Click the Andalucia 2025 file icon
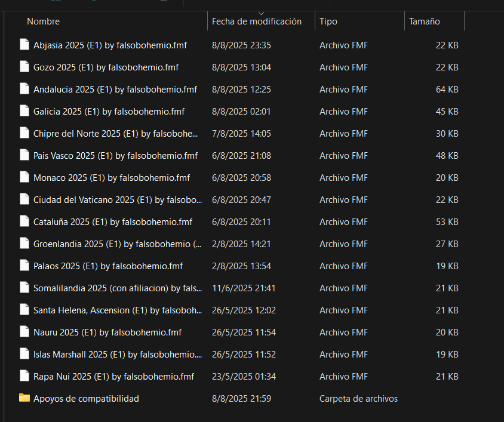Image resolution: width=504 pixels, height=422 pixels. 24,89
